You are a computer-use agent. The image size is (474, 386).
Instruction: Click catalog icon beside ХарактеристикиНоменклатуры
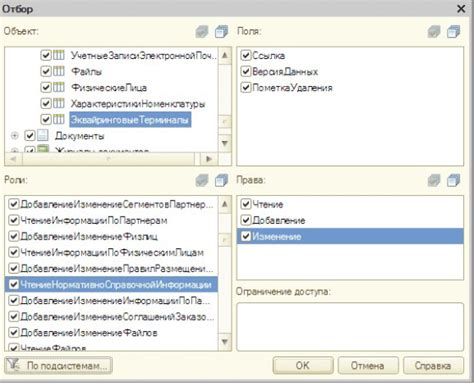pyautogui.click(x=59, y=103)
